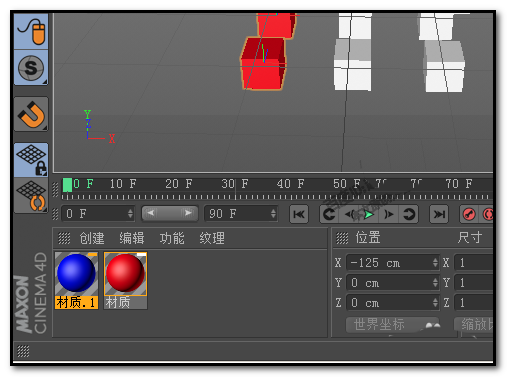Click the 10 F mark on timeline

[x=123, y=184]
